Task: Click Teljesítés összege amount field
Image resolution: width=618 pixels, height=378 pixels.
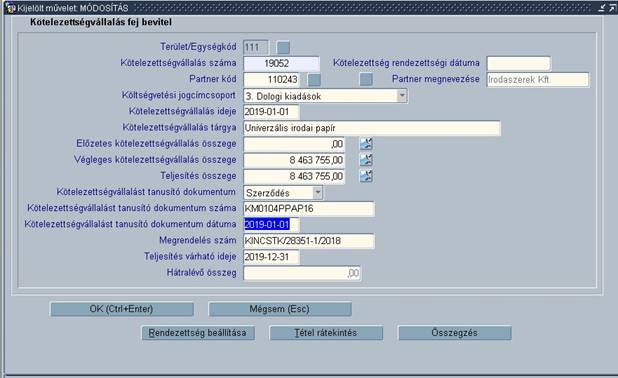Action: 294,177
